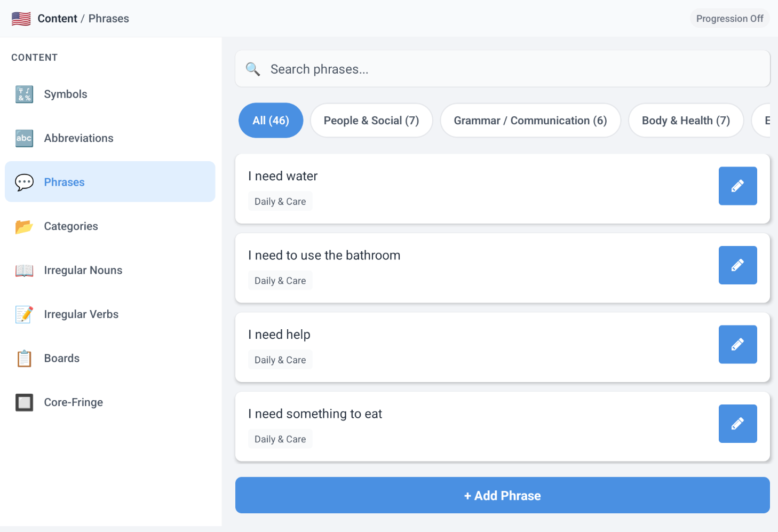The image size is (778, 532).
Task: Open Abbreviations via its abc icon
Action: tap(24, 138)
